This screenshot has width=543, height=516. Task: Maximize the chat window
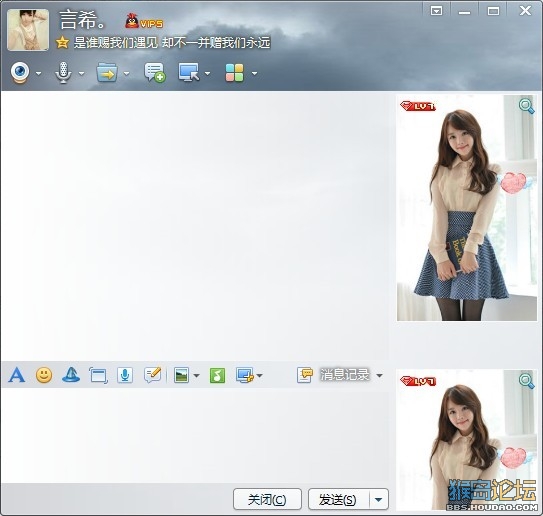[493, 11]
